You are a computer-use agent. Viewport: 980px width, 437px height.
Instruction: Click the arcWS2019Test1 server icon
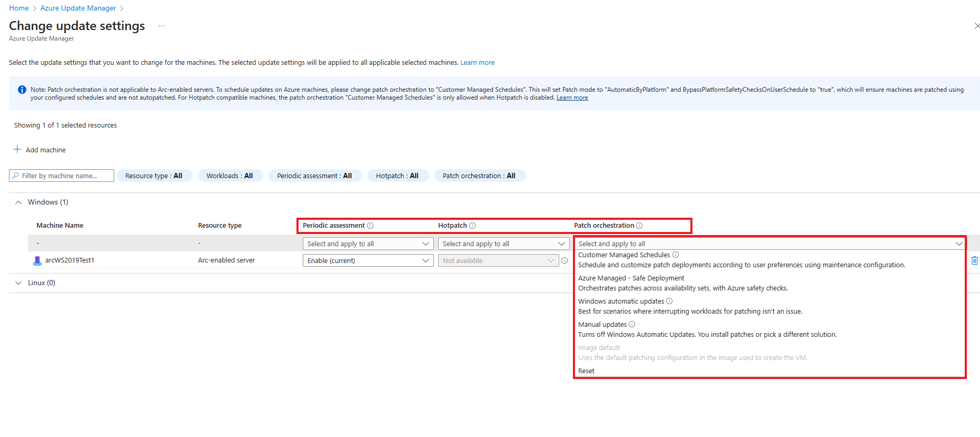point(37,260)
